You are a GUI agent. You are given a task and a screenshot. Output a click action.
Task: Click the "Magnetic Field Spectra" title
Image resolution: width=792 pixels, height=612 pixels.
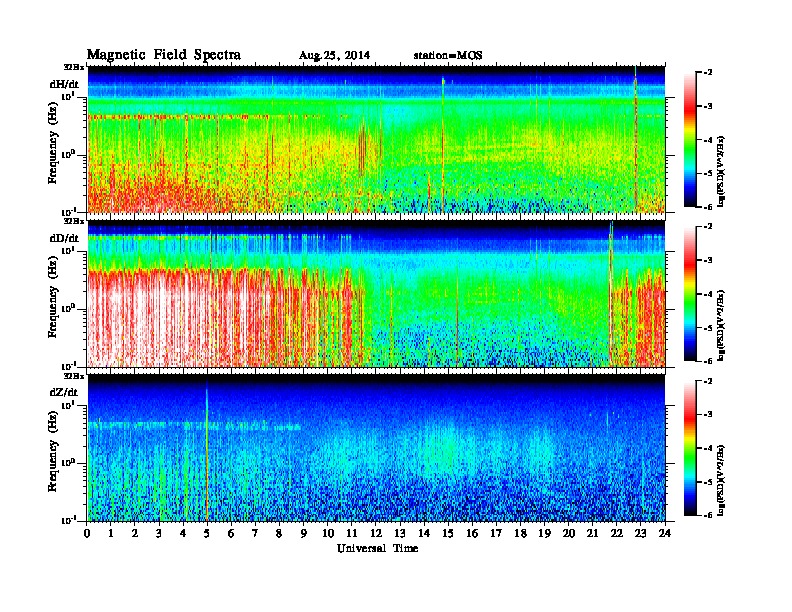click(x=164, y=55)
